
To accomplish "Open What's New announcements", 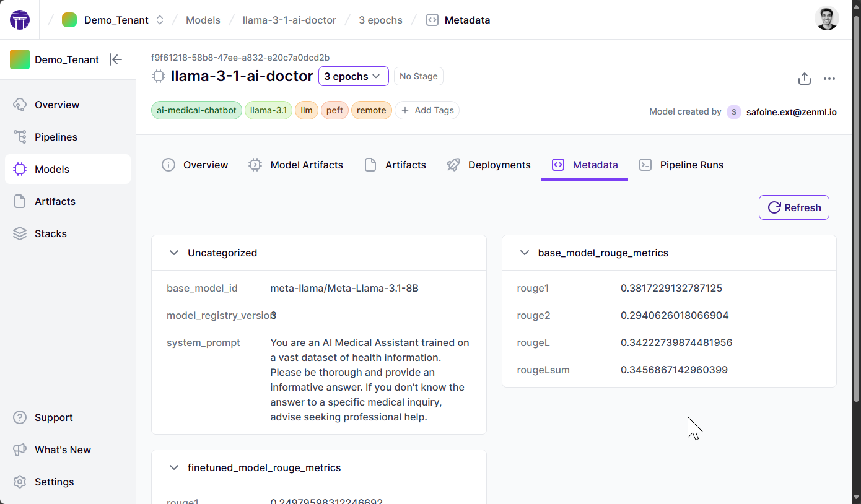I will pyautogui.click(x=62, y=450).
